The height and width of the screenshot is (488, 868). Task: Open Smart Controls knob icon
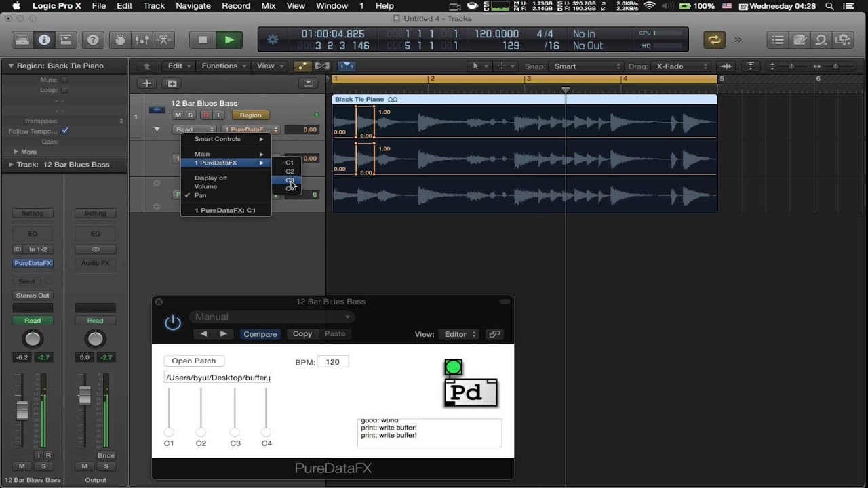[x=120, y=39]
